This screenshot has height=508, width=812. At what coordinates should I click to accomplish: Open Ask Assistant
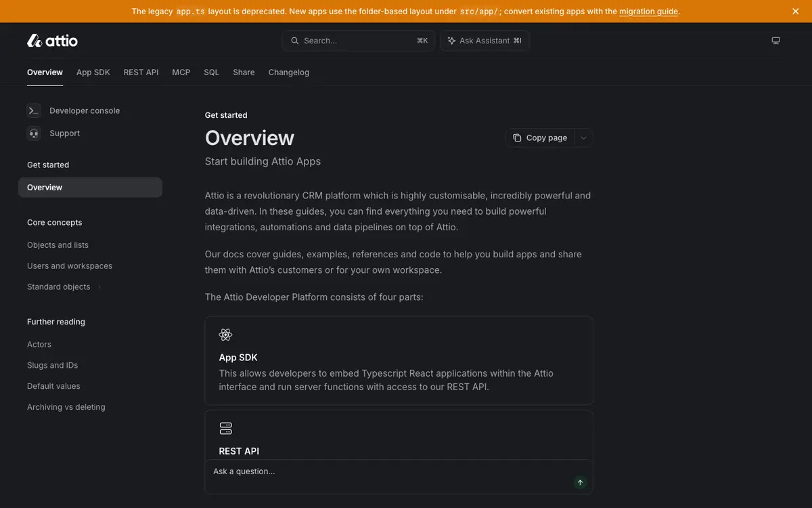coord(484,41)
